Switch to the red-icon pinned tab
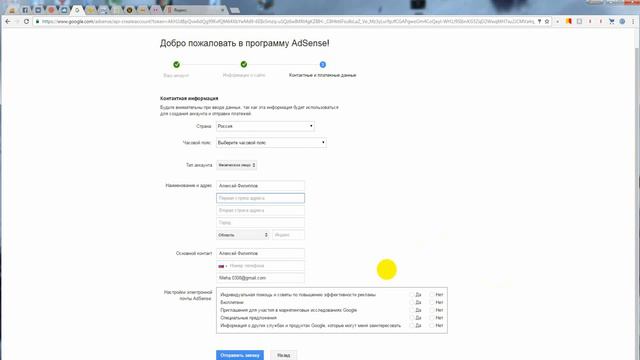The width and height of the screenshot is (640, 360). [x=51, y=10]
